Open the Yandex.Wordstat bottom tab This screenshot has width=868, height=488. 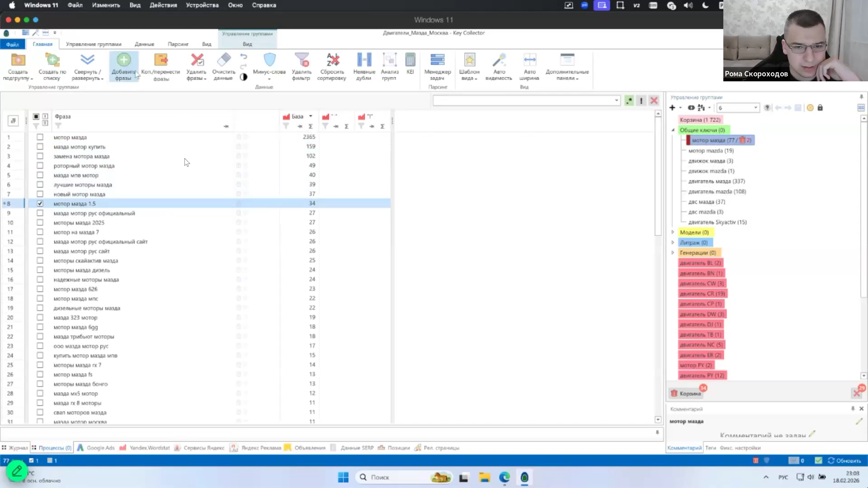(145, 448)
